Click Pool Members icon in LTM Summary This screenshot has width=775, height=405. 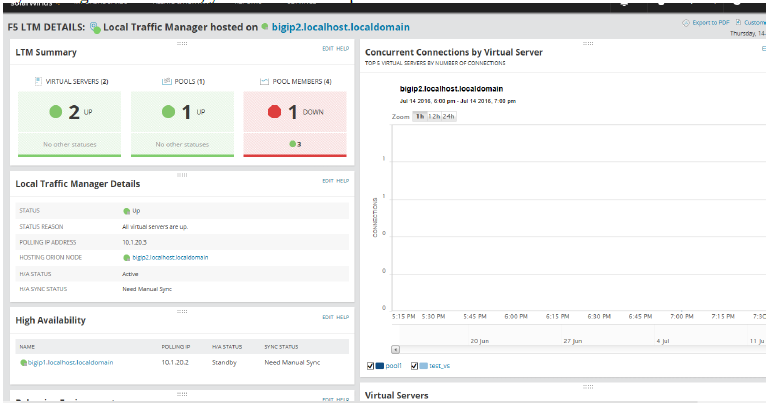pyautogui.click(x=264, y=81)
